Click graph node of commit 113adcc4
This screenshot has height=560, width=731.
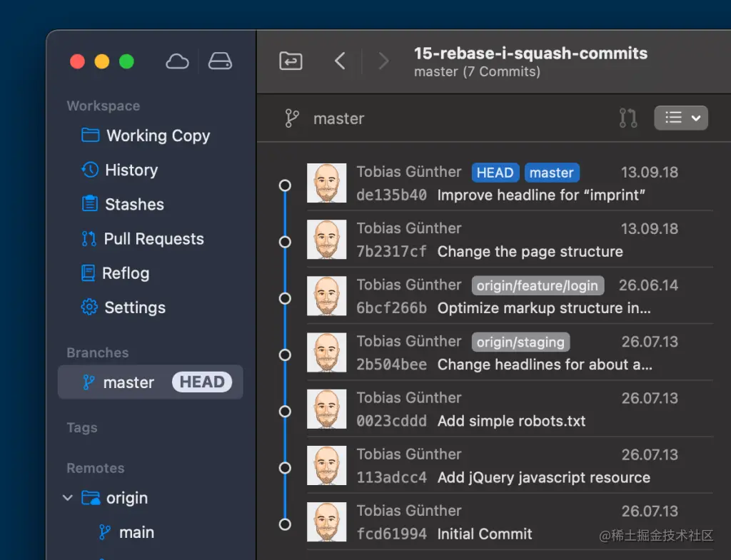(285, 468)
